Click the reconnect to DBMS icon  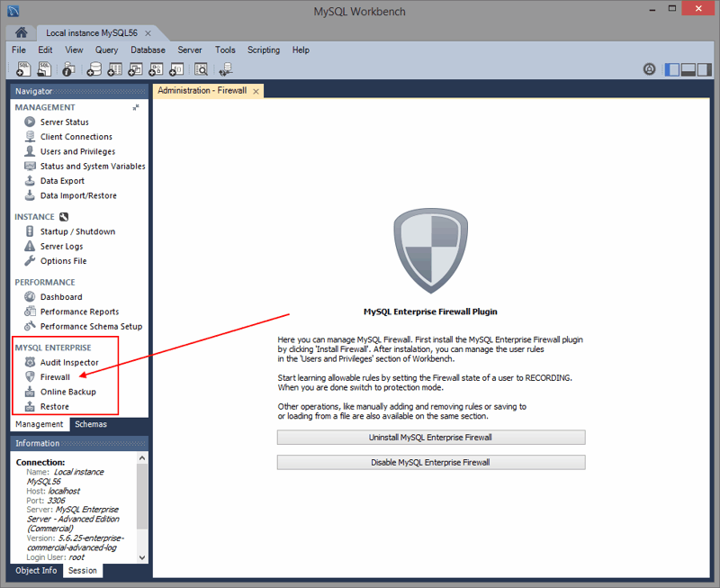(226, 69)
